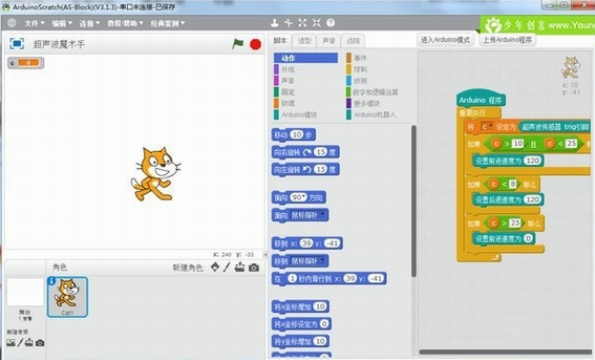Switch to the 声音 tab
Screen dimensions: 595x360
(329, 41)
